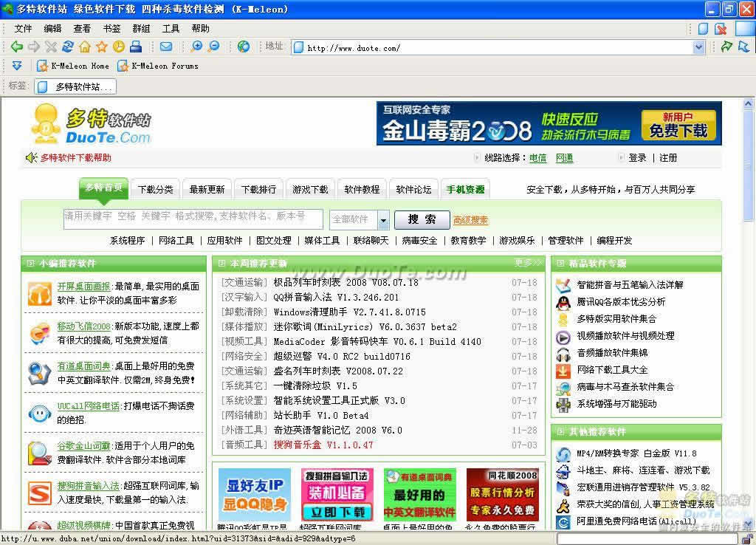The height and width of the screenshot is (545, 756).
Task: Open the 文件 menu
Action: click(23, 29)
